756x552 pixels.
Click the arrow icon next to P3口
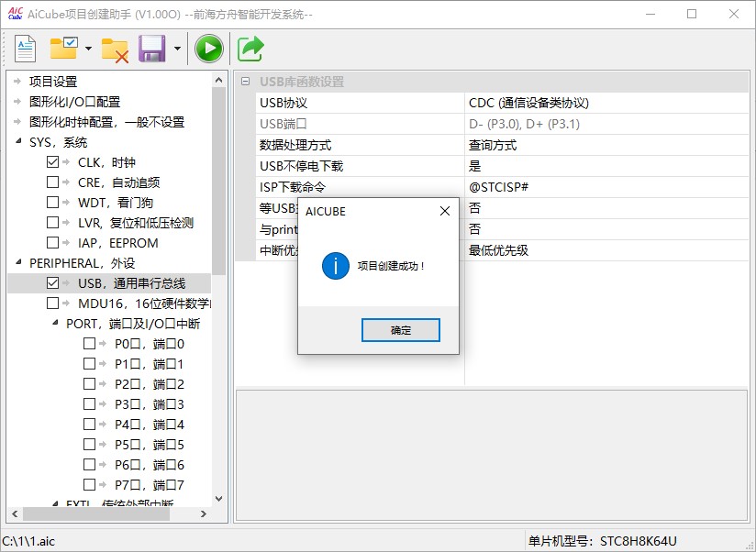point(103,404)
